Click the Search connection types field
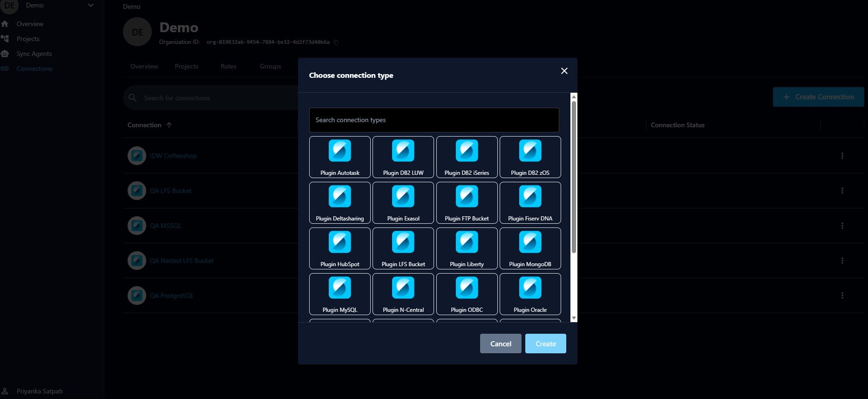The width and height of the screenshot is (868, 399). click(434, 120)
